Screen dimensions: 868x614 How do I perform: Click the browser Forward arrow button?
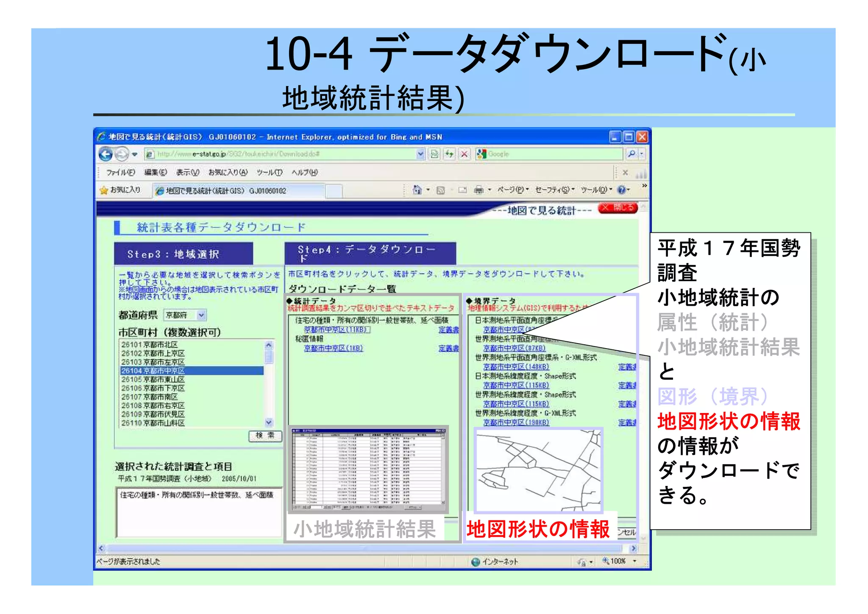[x=122, y=154]
